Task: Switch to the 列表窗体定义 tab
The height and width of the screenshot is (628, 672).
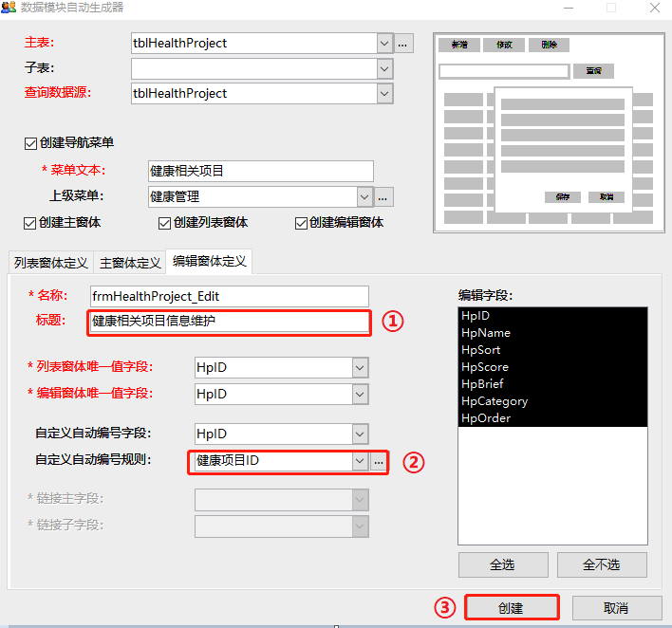Action: [x=50, y=263]
